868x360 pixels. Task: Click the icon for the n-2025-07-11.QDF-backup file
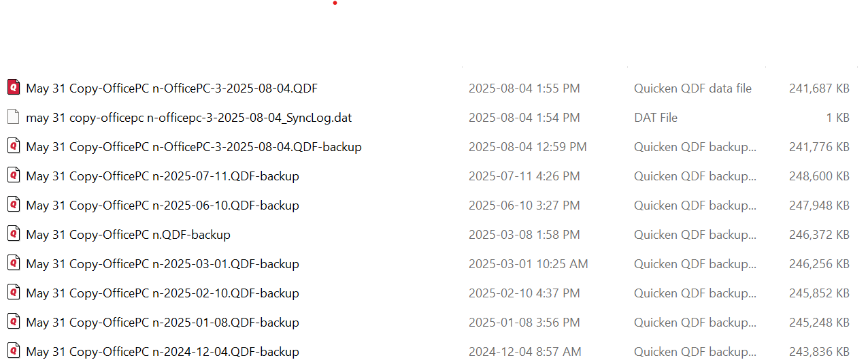pos(14,175)
